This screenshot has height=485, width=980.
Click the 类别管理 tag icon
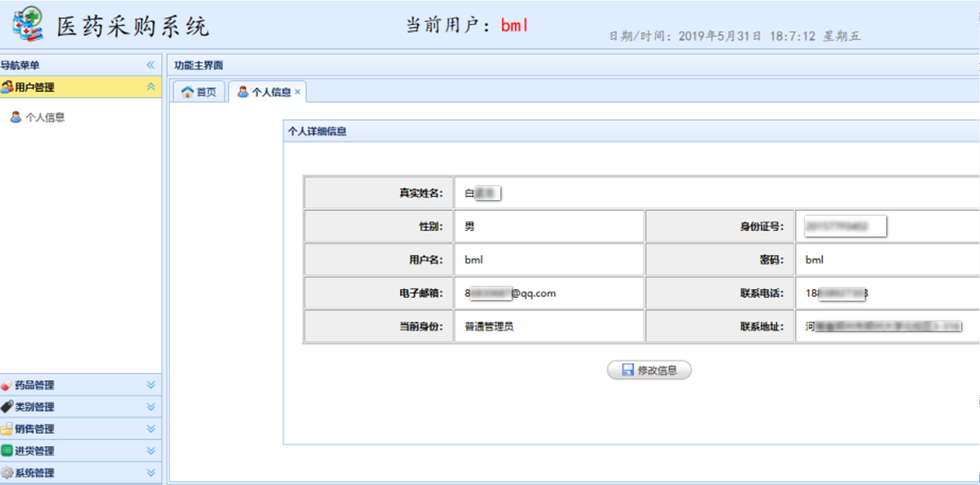(x=7, y=407)
